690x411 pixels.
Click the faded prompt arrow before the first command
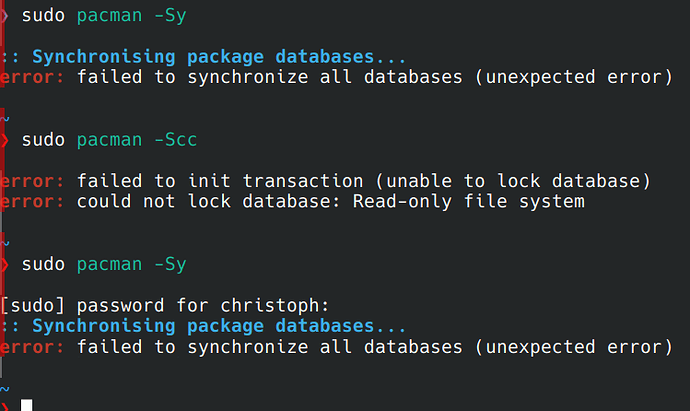(4, 16)
